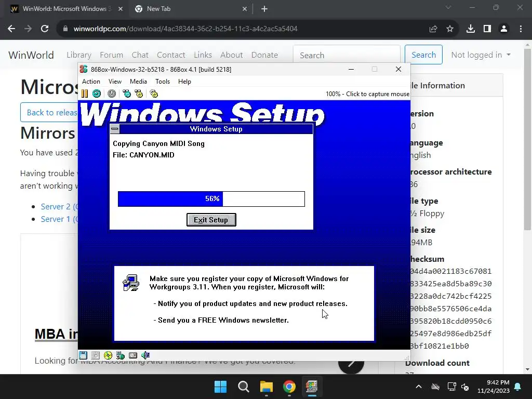Viewport: 532px width, 399px height.
Task: Click the empty greyed floppy drive status icon
Action: click(x=96, y=355)
